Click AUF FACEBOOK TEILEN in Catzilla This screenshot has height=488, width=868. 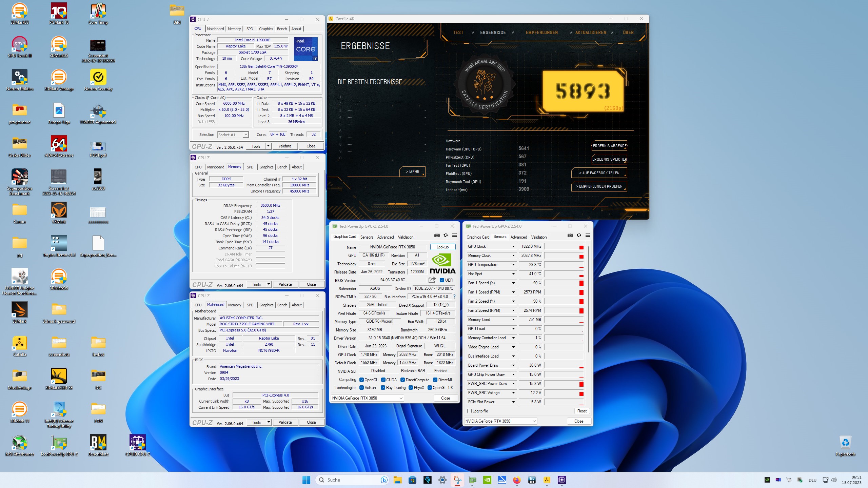point(599,173)
